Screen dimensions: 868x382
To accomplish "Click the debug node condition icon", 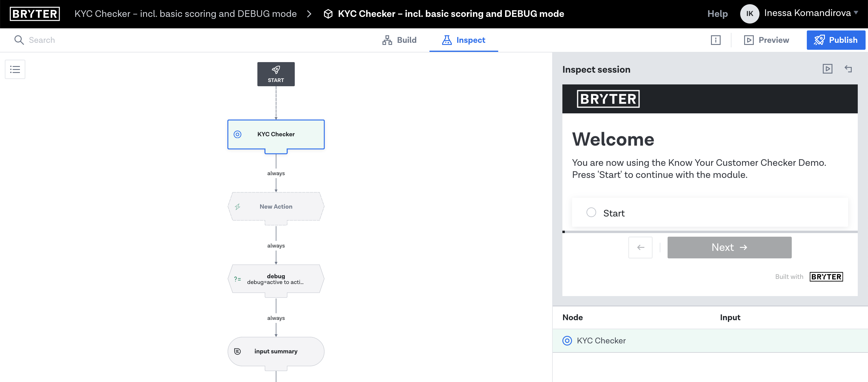I will [x=237, y=279].
